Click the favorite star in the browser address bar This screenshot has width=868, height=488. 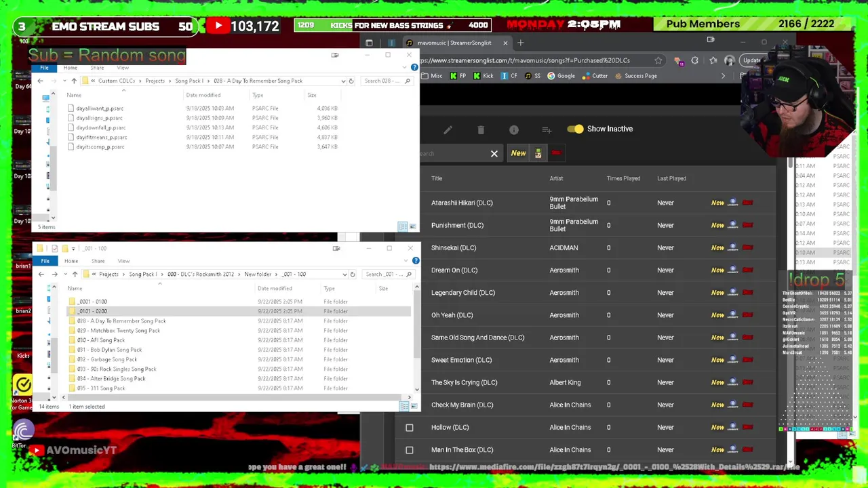coord(658,60)
